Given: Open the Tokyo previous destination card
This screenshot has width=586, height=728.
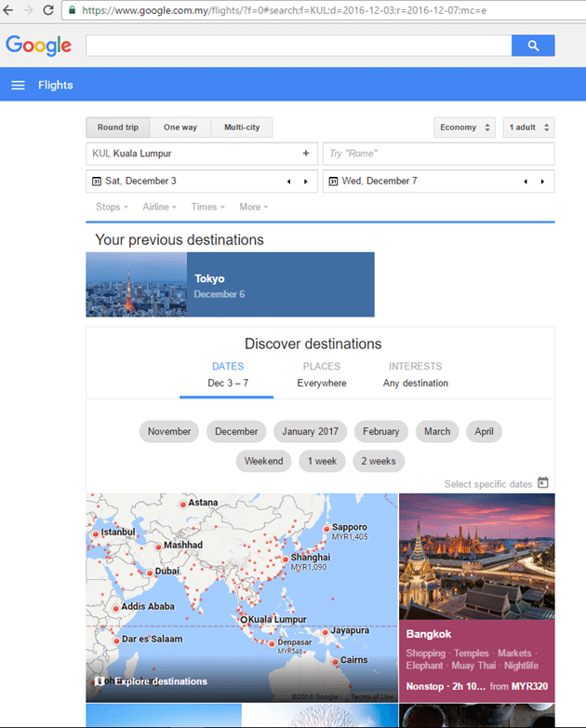Looking at the screenshot, I should (230, 285).
